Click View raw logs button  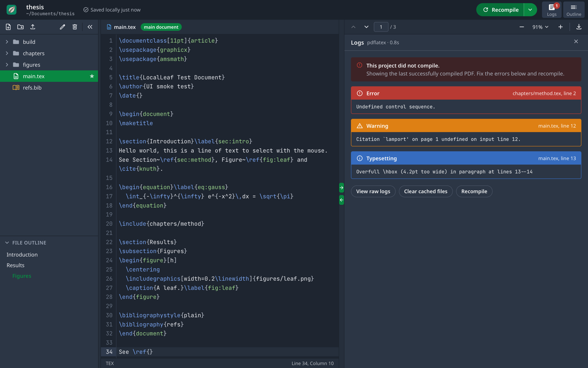[x=373, y=191]
